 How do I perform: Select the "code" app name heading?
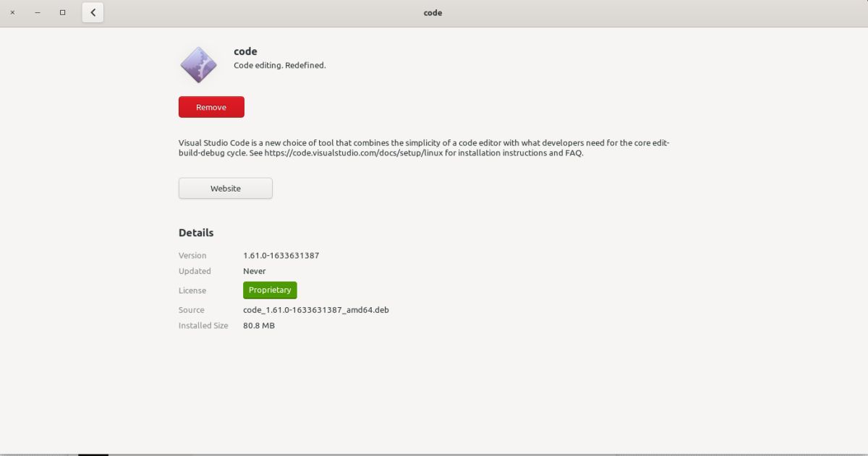tap(245, 51)
